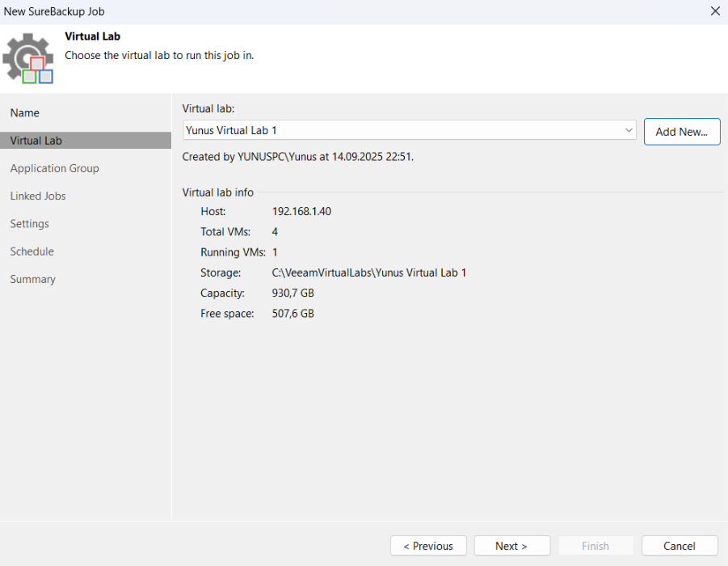Go back with the Previous button
Screen dimensions: 728x566
tap(428, 546)
